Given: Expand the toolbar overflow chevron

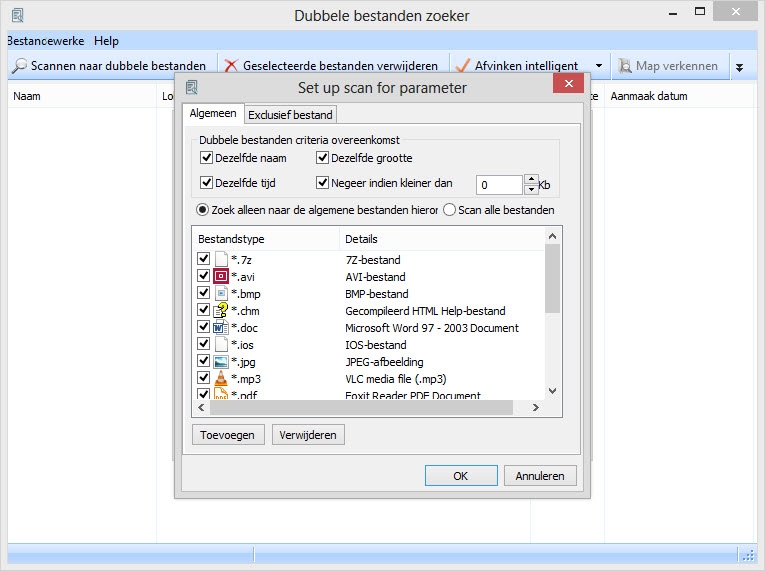Looking at the screenshot, I should tap(739, 67).
